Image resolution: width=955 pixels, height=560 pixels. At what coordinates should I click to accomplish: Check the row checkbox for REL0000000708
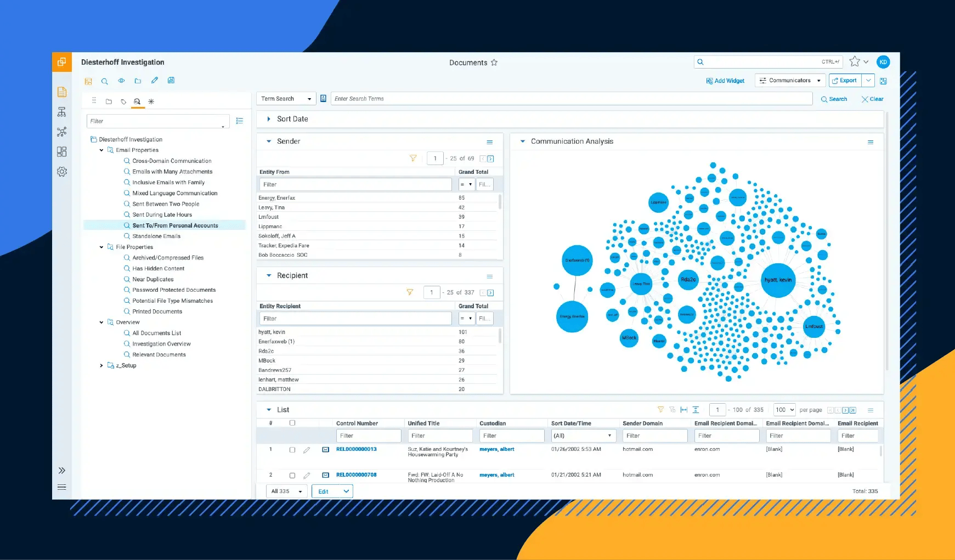(x=292, y=476)
